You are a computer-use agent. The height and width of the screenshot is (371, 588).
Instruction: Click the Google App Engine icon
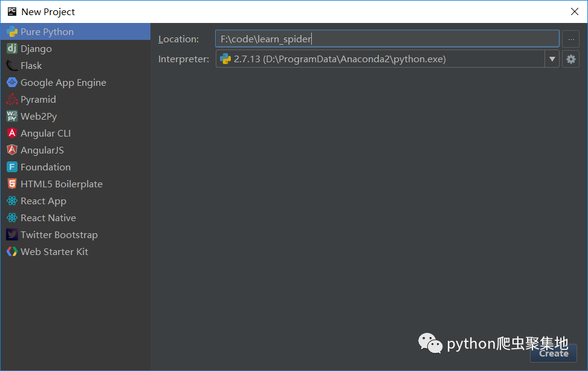point(12,83)
